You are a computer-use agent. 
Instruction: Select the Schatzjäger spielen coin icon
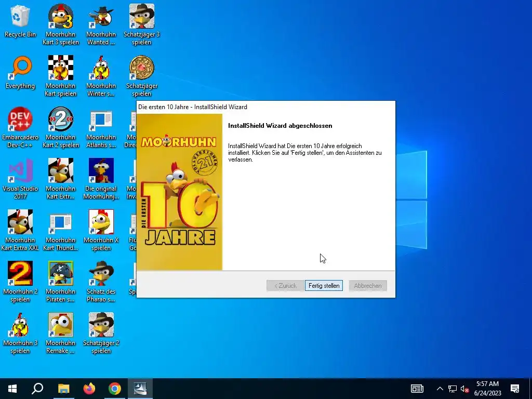(141, 76)
